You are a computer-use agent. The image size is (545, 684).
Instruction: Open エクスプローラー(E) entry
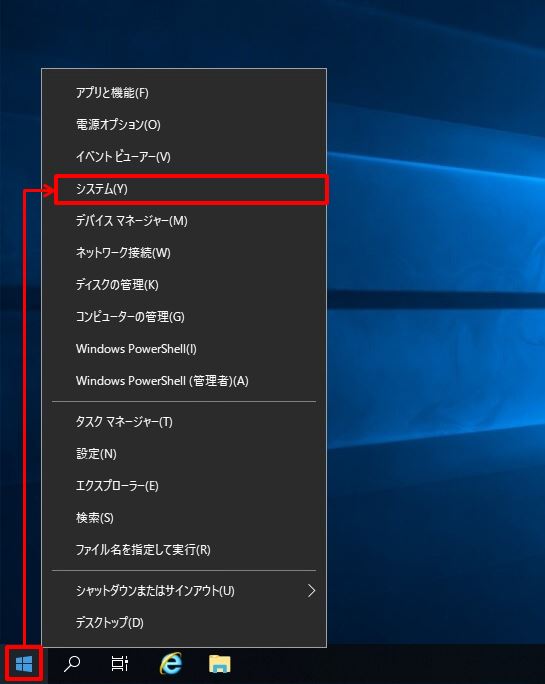coord(184,486)
